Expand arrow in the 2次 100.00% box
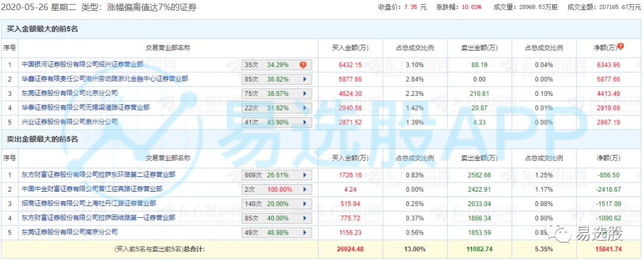 point(305,189)
